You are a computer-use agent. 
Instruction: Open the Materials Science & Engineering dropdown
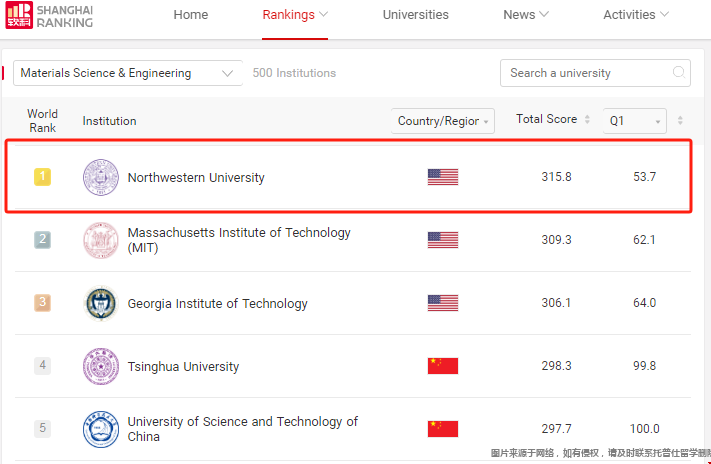point(128,73)
